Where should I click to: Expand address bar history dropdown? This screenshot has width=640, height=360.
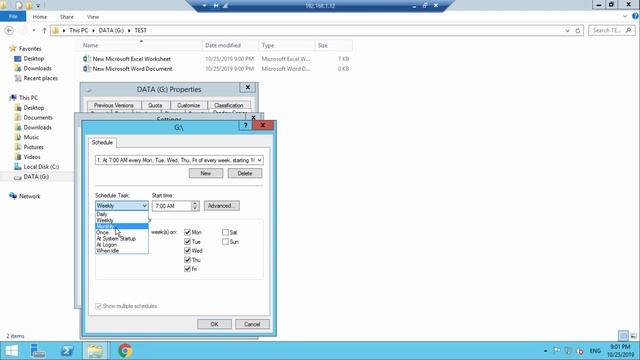(567, 31)
